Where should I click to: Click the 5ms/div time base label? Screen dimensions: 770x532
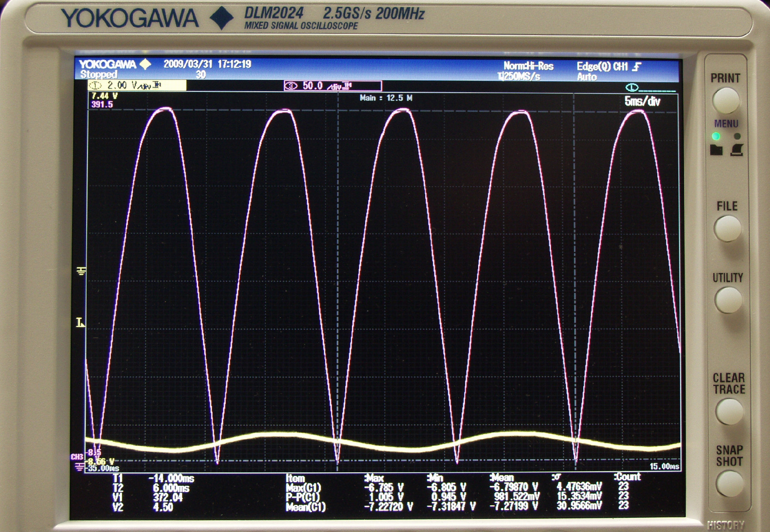click(642, 101)
